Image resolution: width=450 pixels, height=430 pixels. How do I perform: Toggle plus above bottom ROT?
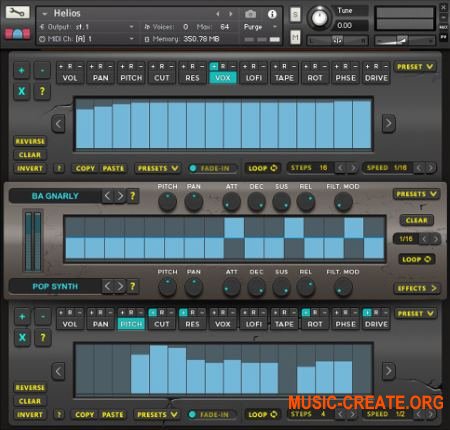(x=306, y=313)
